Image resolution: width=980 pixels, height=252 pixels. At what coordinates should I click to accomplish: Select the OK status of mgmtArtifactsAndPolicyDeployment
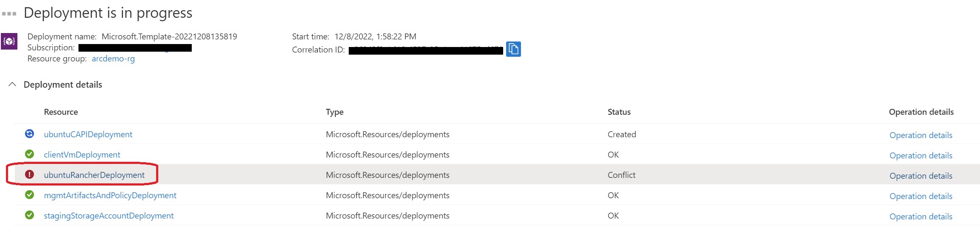613,195
